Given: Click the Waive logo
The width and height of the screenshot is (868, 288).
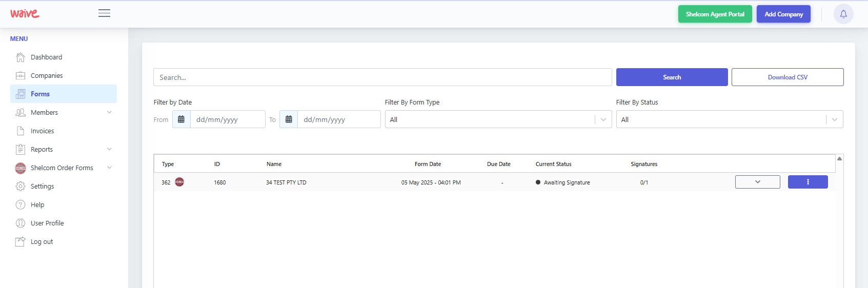Looking at the screenshot, I should (x=25, y=13).
